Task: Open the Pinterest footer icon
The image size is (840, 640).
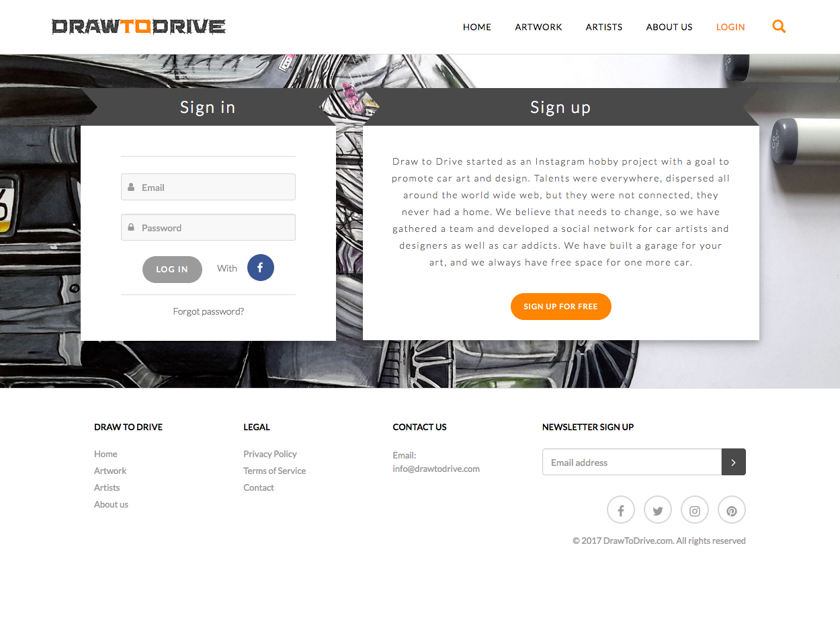Action: (731, 510)
